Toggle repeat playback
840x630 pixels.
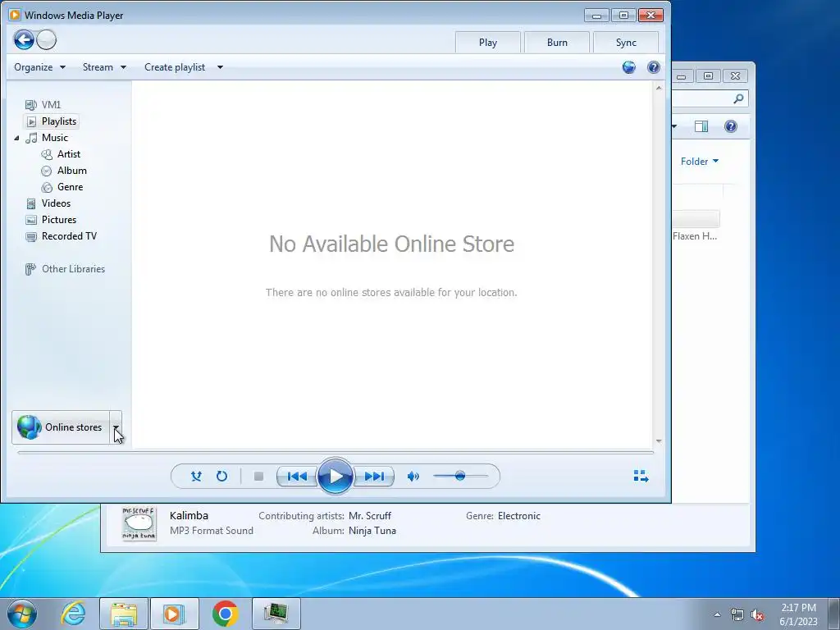pyautogui.click(x=221, y=477)
